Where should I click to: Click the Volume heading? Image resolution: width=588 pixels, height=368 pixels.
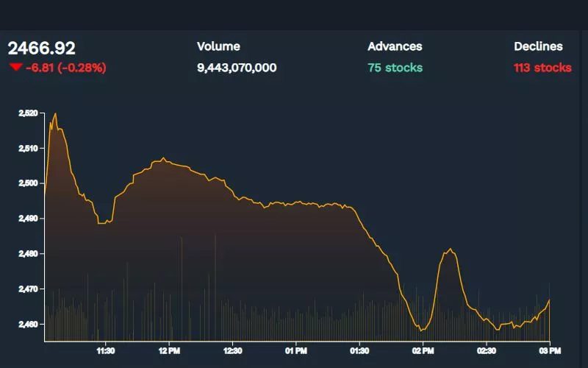(x=219, y=46)
